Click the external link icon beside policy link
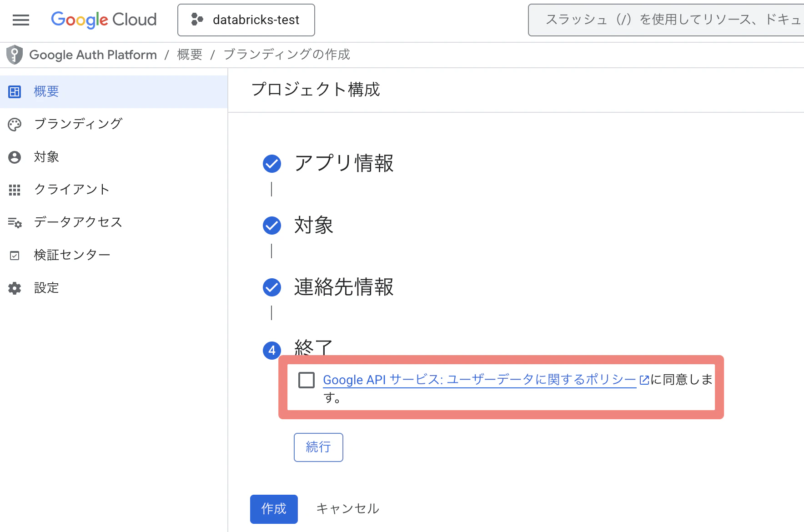Image resolution: width=804 pixels, height=532 pixels. coord(644,380)
